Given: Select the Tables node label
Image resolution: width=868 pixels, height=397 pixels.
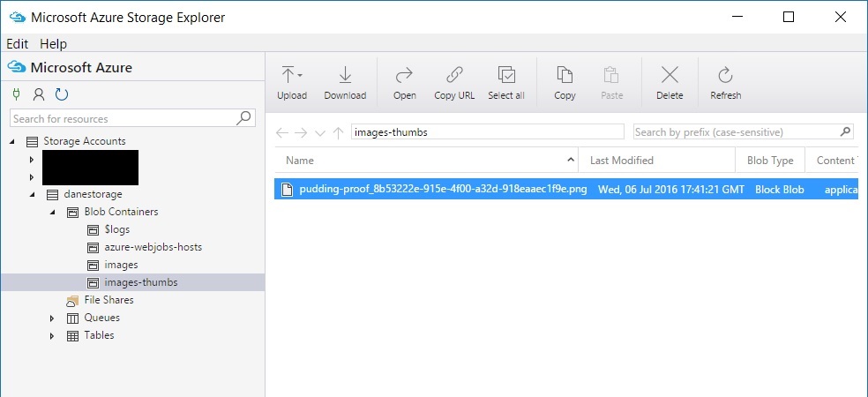Looking at the screenshot, I should (x=99, y=335).
